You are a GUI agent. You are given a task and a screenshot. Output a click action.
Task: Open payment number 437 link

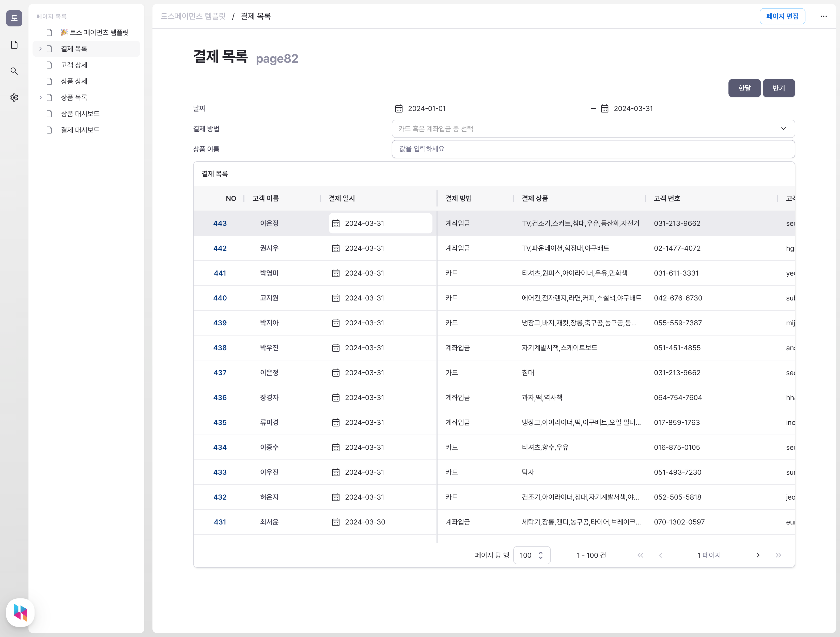pyautogui.click(x=220, y=373)
